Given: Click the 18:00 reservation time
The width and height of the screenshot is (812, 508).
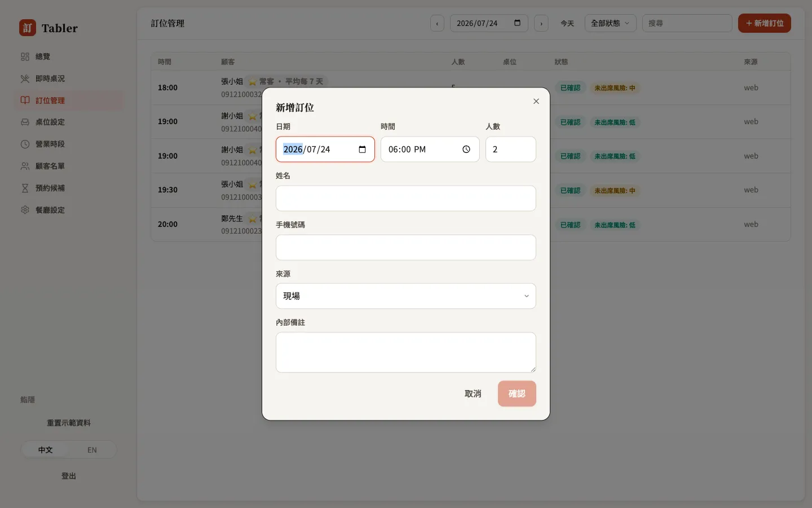Looking at the screenshot, I should coord(167,87).
